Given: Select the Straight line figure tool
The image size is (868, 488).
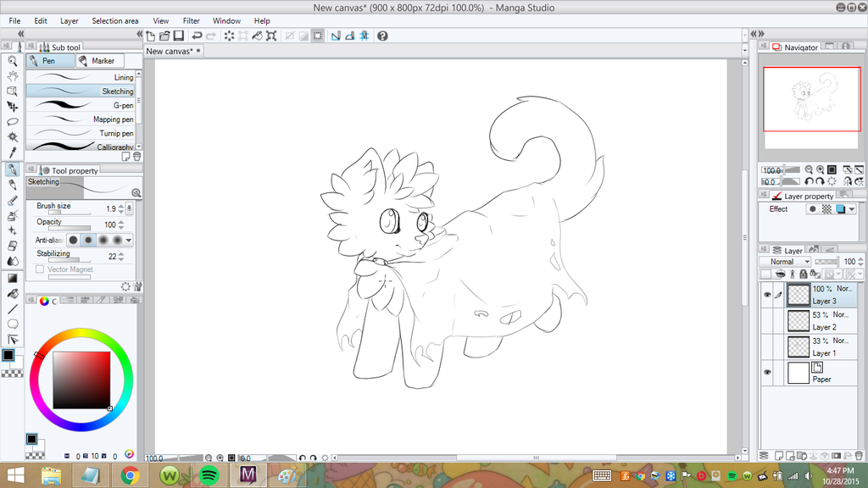Looking at the screenshot, I should 12,309.
